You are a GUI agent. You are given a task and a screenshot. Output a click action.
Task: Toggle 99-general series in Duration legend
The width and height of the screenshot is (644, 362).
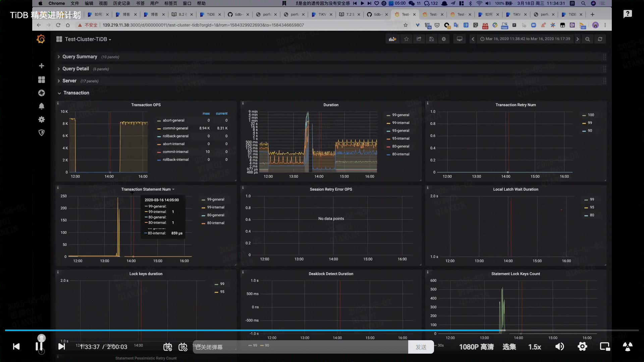point(400,115)
